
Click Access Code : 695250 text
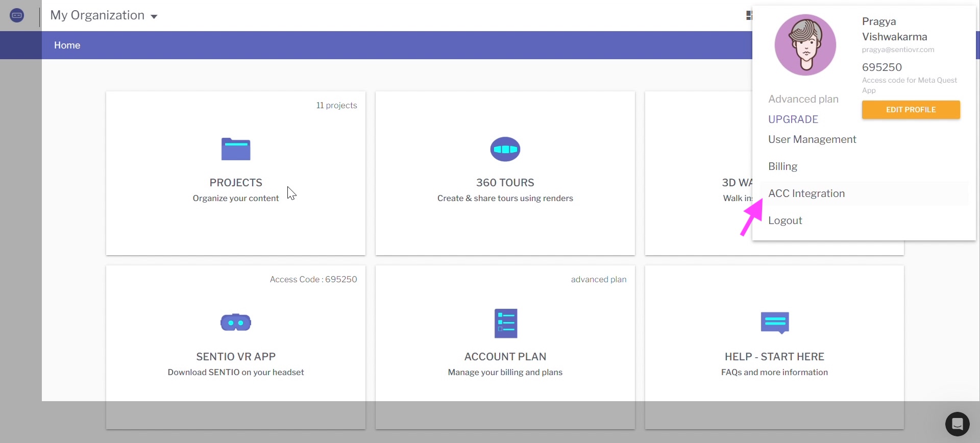pos(313,279)
